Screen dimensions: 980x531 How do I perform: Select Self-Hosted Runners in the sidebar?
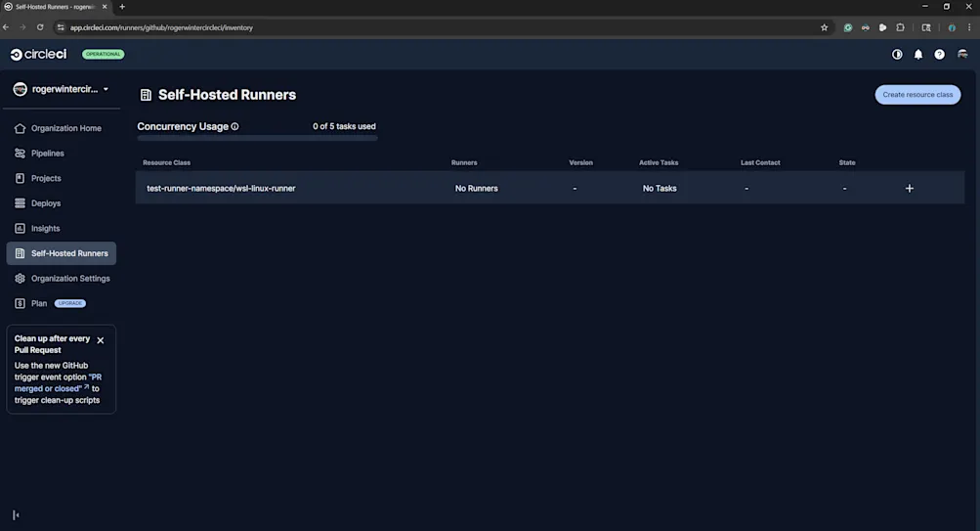click(62, 253)
